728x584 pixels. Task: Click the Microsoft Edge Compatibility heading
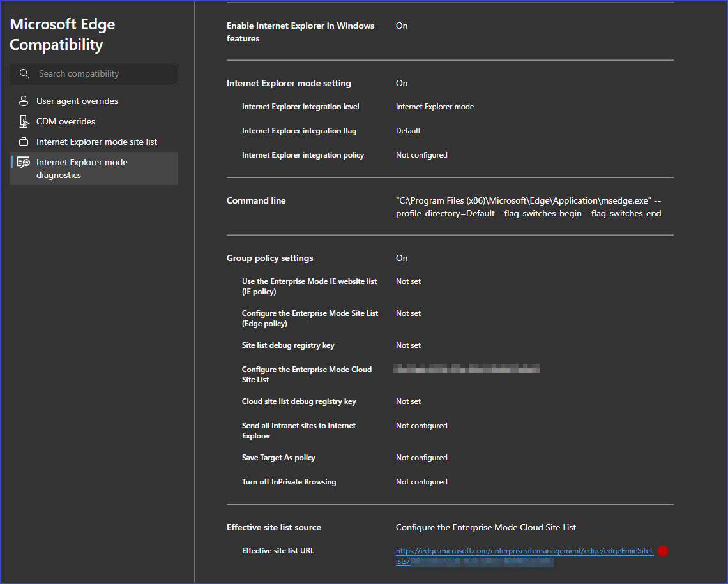(x=62, y=34)
